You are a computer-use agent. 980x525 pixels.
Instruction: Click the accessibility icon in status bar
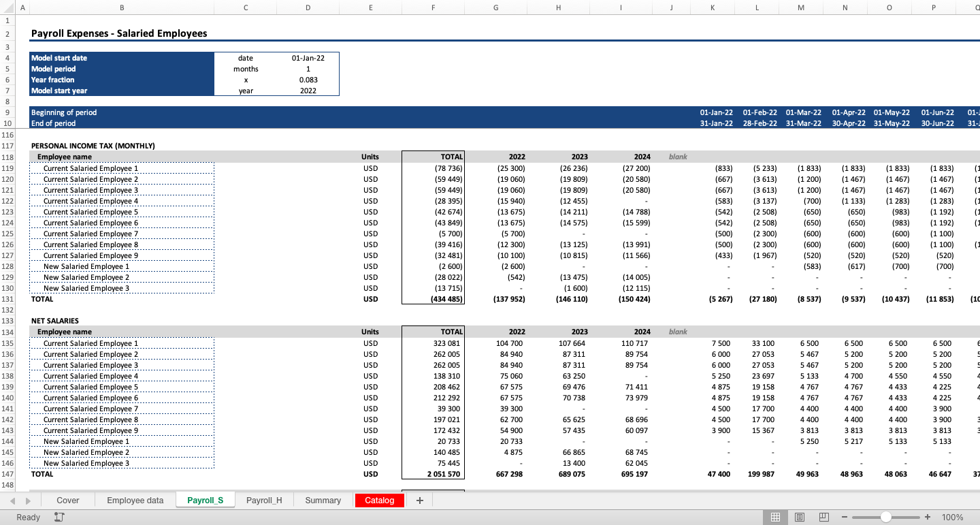pyautogui.click(x=59, y=518)
